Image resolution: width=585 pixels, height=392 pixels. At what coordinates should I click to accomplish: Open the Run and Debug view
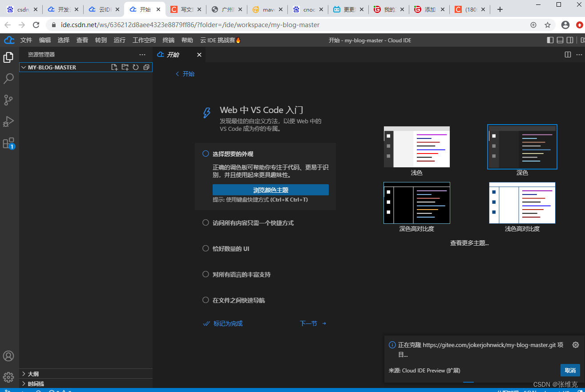pos(9,121)
